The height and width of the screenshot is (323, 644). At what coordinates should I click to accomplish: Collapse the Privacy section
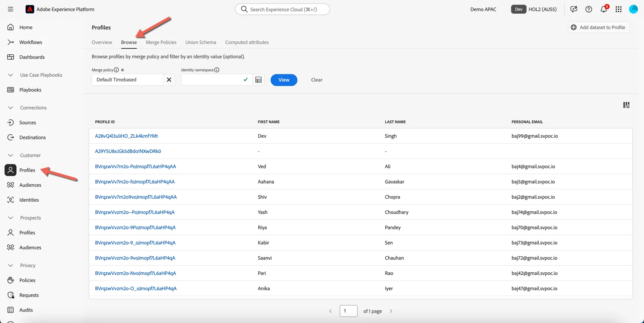point(10,265)
